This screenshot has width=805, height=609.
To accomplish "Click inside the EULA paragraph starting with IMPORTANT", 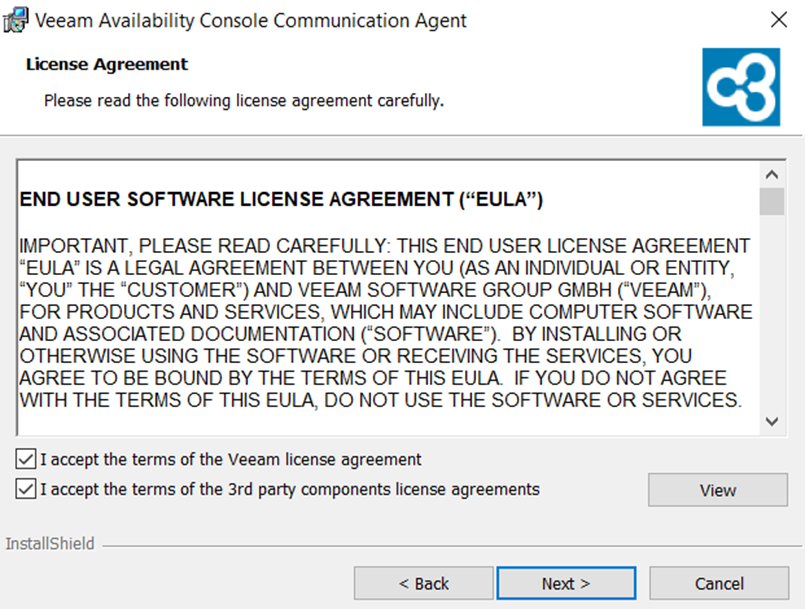I will pos(380,323).
